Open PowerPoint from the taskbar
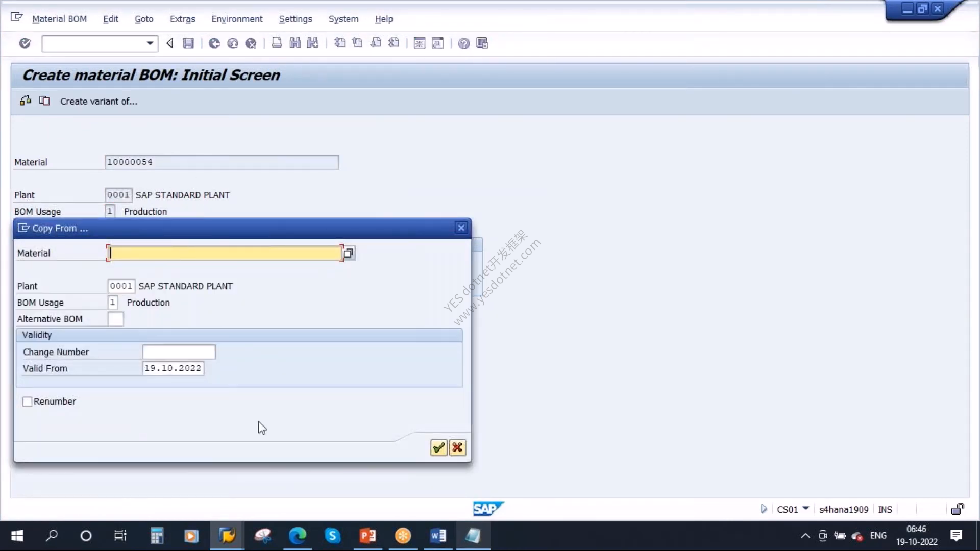Image resolution: width=980 pixels, height=551 pixels. [367, 536]
